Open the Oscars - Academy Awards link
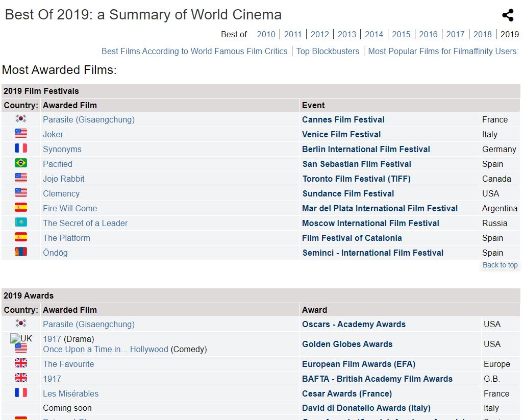This screenshot has height=420, width=524. pyautogui.click(x=354, y=324)
